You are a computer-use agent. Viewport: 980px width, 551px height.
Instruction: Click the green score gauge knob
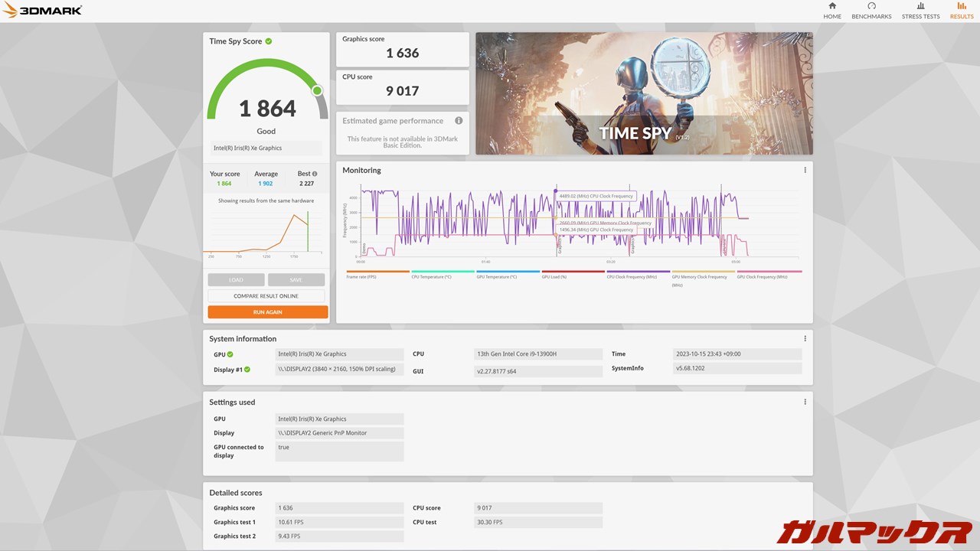tap(317, 91)
